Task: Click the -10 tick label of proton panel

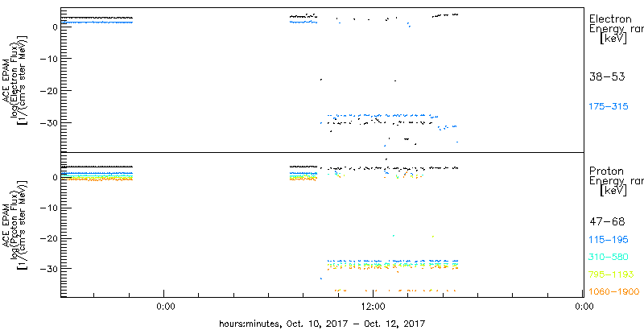Action: [47, 208]
